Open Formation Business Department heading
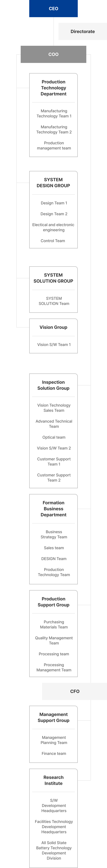The width and height of the screenshot is (107, 868). pyautogui.click(x=53, y=509)
